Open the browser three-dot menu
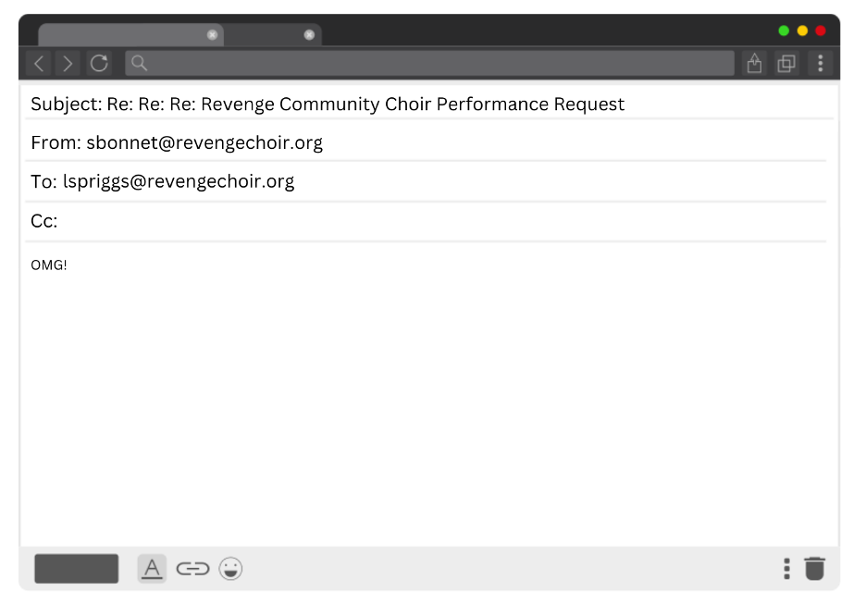Screen dimensions: 866x616 point(820,64)
